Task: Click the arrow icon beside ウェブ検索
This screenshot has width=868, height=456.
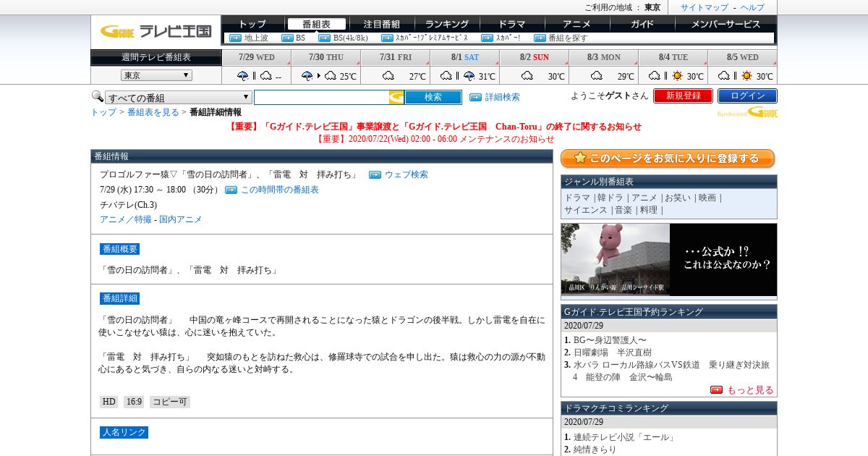Action: (375, 174)
